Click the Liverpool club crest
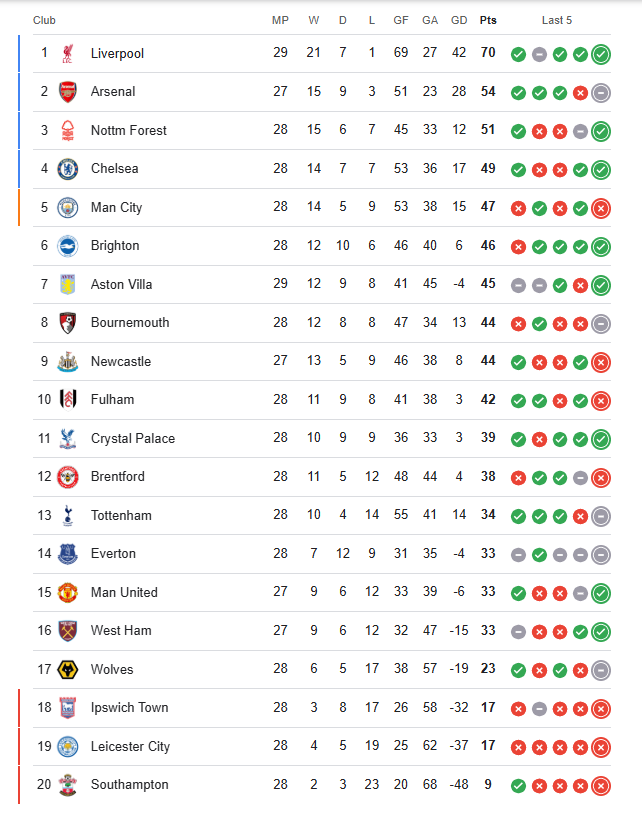The height and width of the screenshot is (816, 642). click(x=68, y=53)
